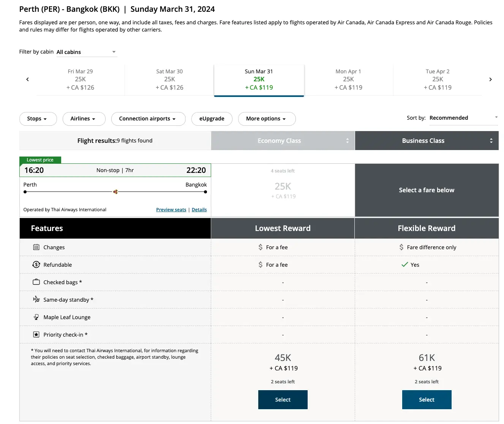The height and width of the screenshot is (424, 504).
Task: Select the Sat Mar 30 date tab
Action: pyautogui.click(x=169, y=80)
